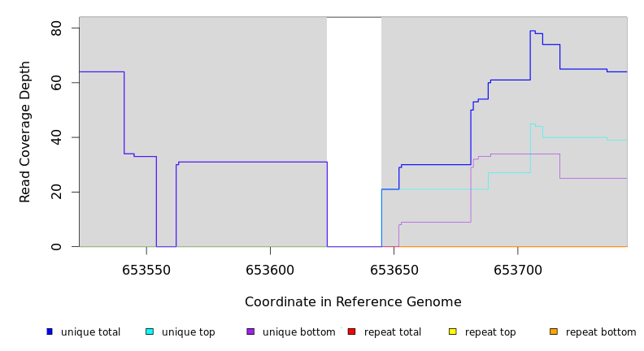Select the "repeat total" legend text

coord(393,332)
